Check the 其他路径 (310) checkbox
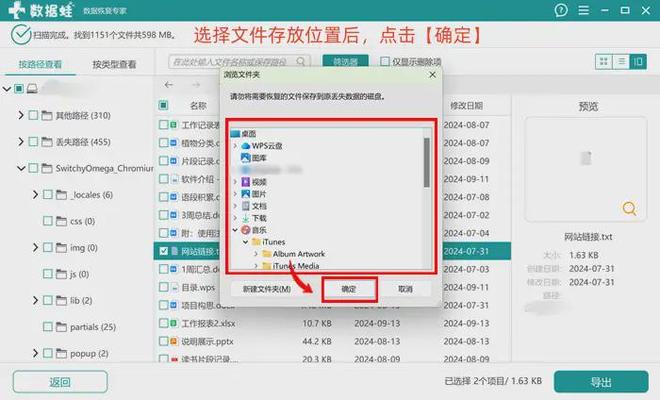This screenshot has height=400, width=660. (33, 115)
